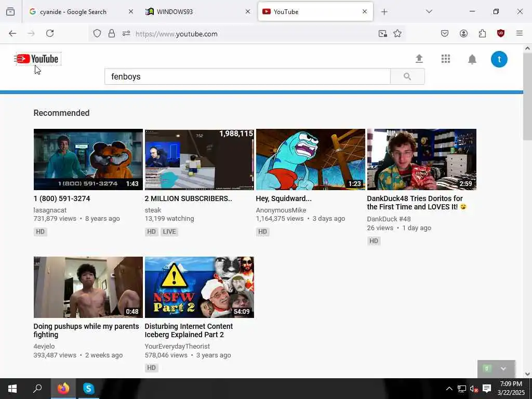This screenshot has width=532, height=399.
Task: Click the title '1 (800) 591-3274'
Action: pyautogui.click(x=62, y=198)
